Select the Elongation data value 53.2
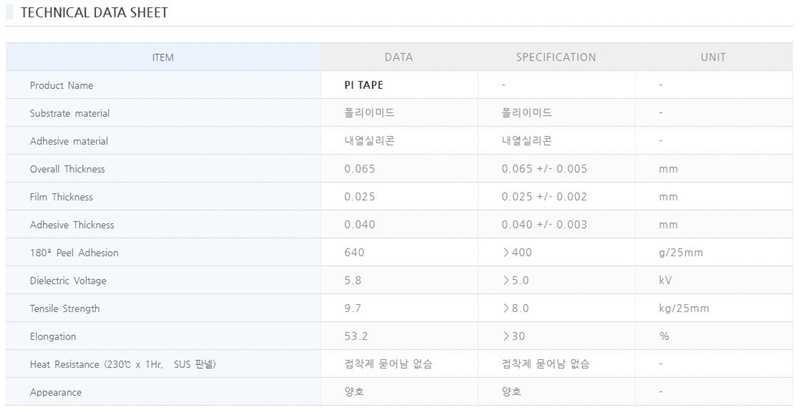This screenshot has height=412, width=800. (x=356, y=337)
